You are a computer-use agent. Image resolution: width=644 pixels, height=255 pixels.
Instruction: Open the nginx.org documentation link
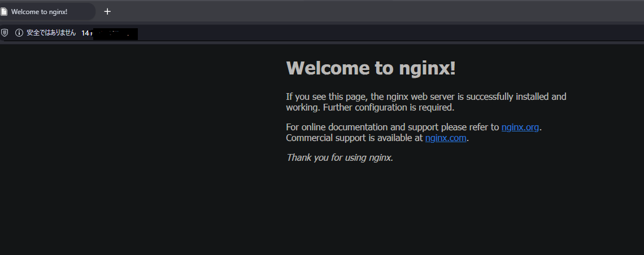[x=520, y=127]
